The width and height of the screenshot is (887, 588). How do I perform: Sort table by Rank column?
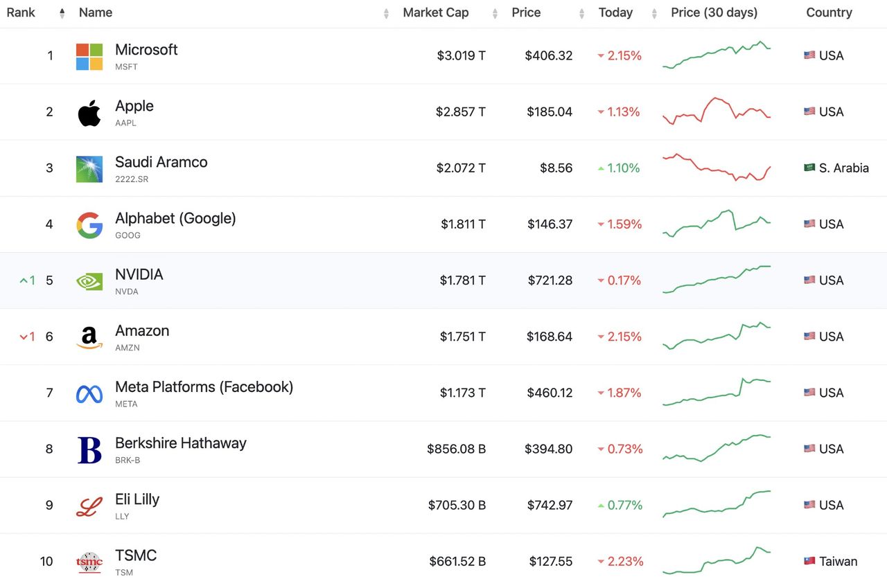click(x=21, y=12)
